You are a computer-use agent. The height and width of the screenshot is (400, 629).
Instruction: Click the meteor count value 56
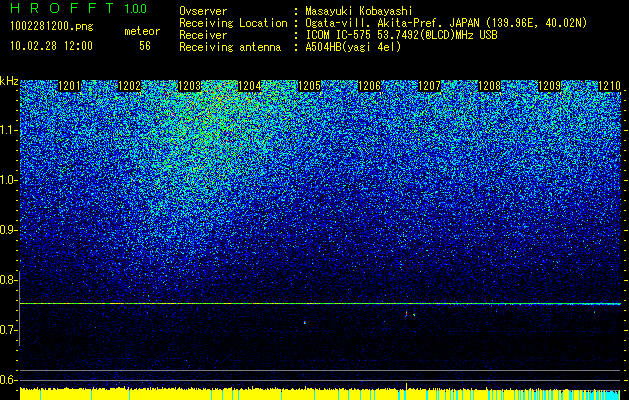click(x=145, y=46)
